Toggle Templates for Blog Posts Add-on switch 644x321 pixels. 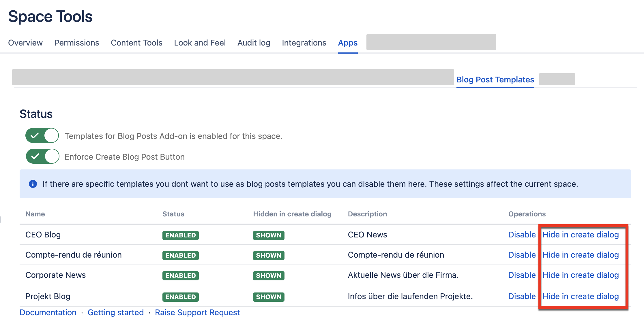pyautogui.click(x=42, y=136)
